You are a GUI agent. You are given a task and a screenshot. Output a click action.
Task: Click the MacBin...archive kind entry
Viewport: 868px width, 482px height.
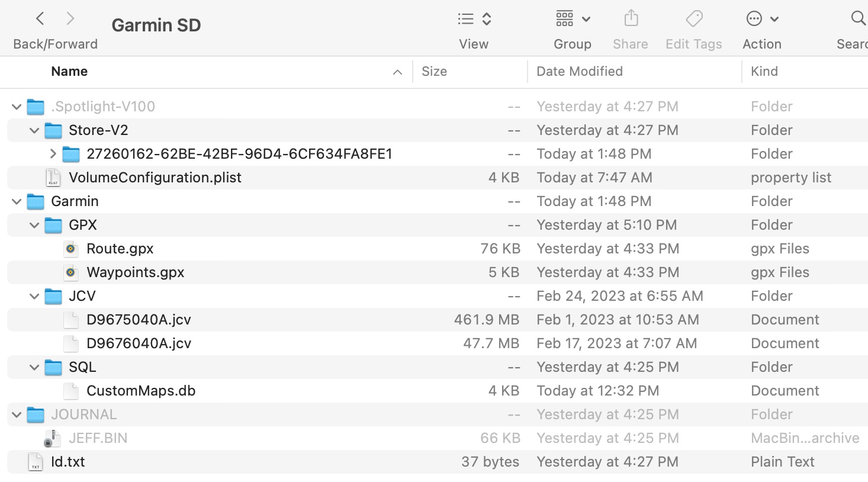click(805, 438)
